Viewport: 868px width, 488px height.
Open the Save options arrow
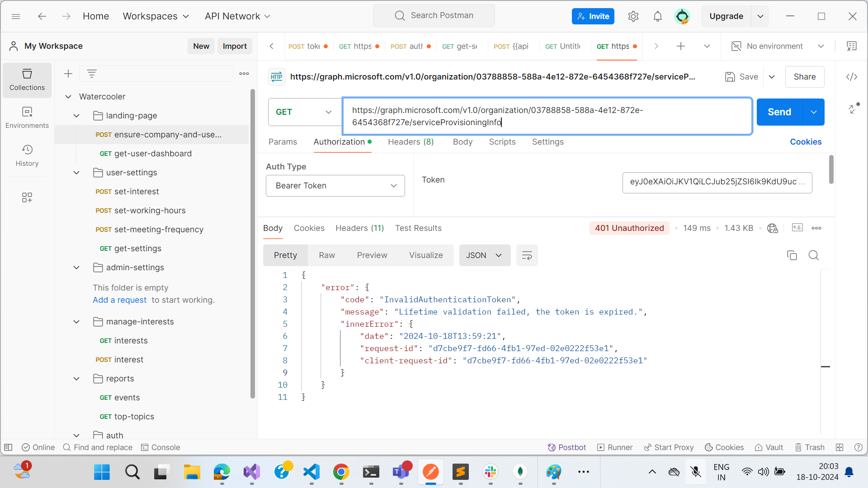click(772, 77)
